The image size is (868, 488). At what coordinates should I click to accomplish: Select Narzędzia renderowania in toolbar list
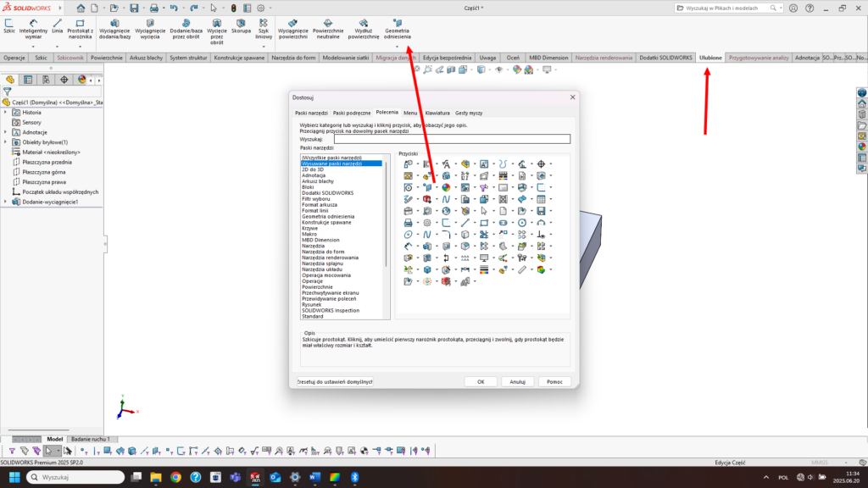(330, 258)
